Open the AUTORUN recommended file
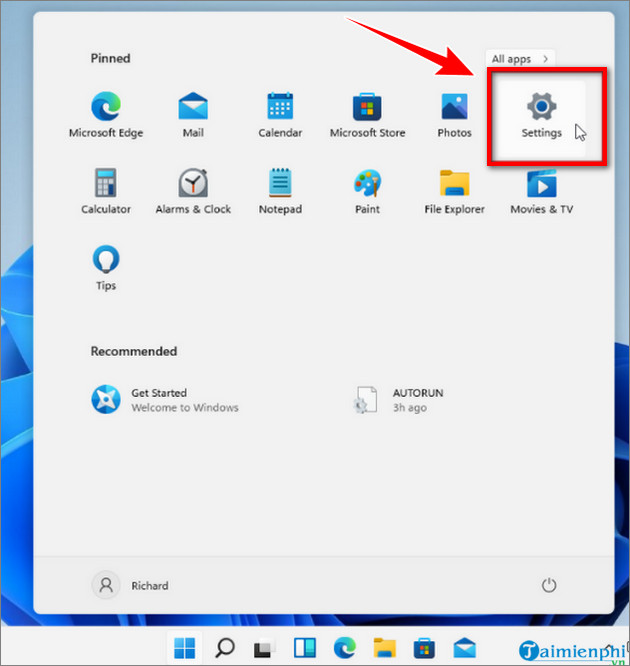Viewport: 630px width, 666px height. [x=398, y=400]
